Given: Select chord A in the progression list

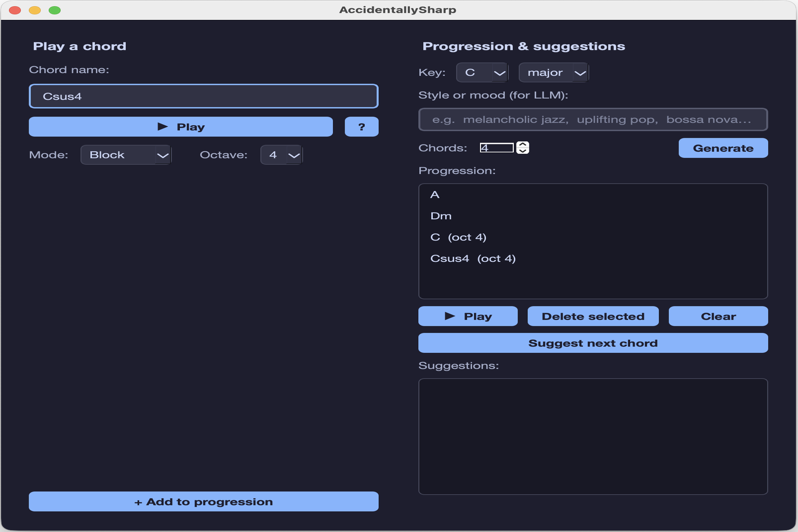Looking at the screenshot, I should click(x=435, y=195).
